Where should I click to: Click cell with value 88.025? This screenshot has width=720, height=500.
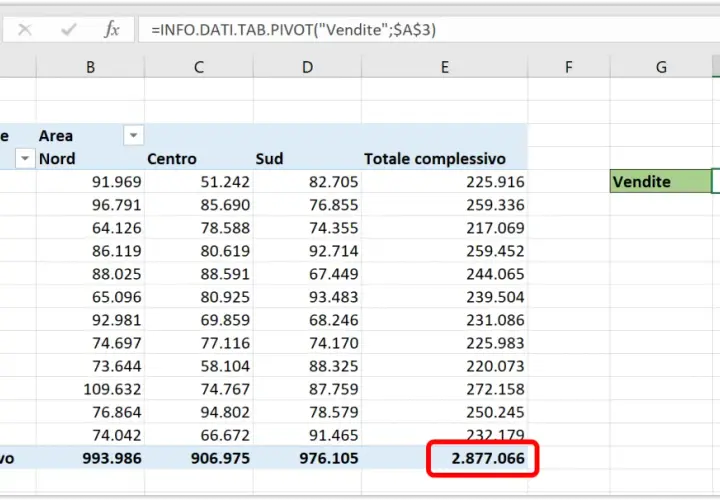coord(90,274)
